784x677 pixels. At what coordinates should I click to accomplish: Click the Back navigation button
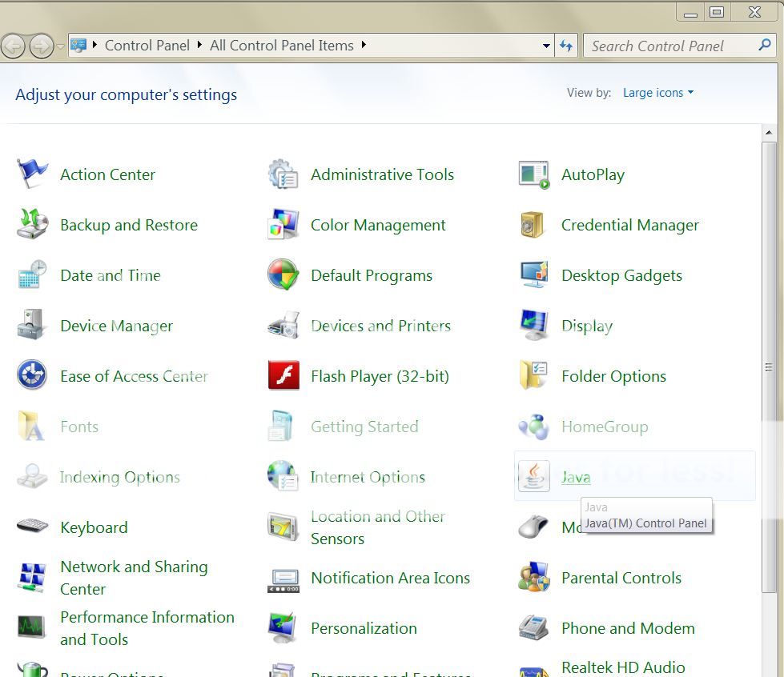click(13, 46)
